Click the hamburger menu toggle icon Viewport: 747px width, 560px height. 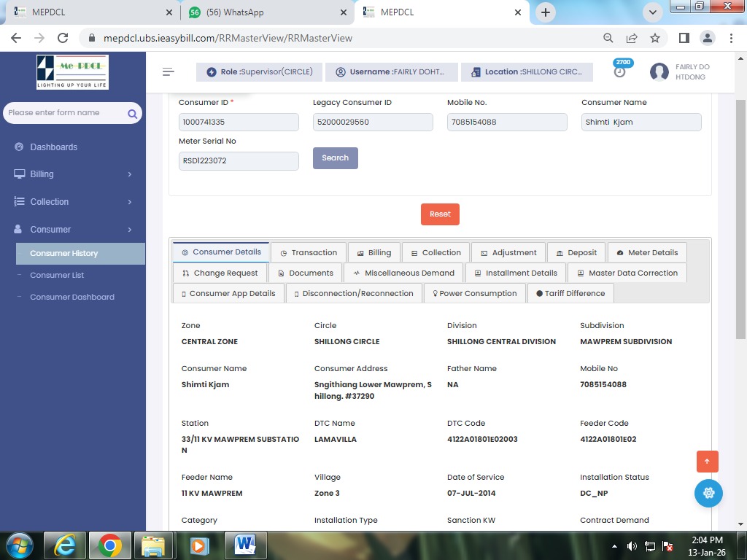coord(169,72)
